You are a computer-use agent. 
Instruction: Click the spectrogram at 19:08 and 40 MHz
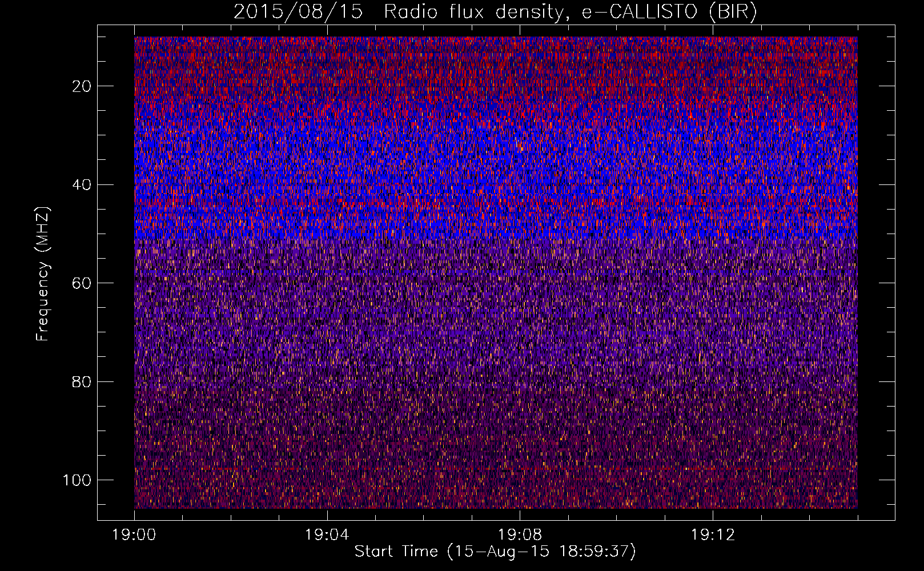pyautogui.click(x=520, y=184)
